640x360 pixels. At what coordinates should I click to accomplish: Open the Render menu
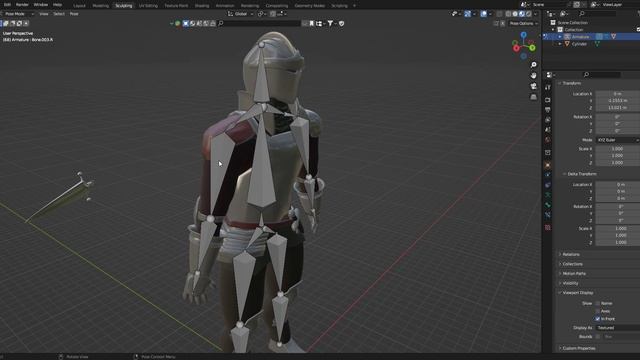(x=22, y=4)
